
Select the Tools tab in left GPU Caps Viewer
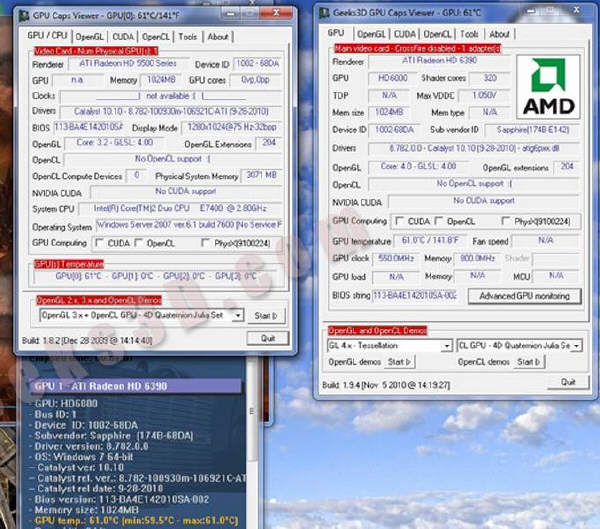[188, 37]
